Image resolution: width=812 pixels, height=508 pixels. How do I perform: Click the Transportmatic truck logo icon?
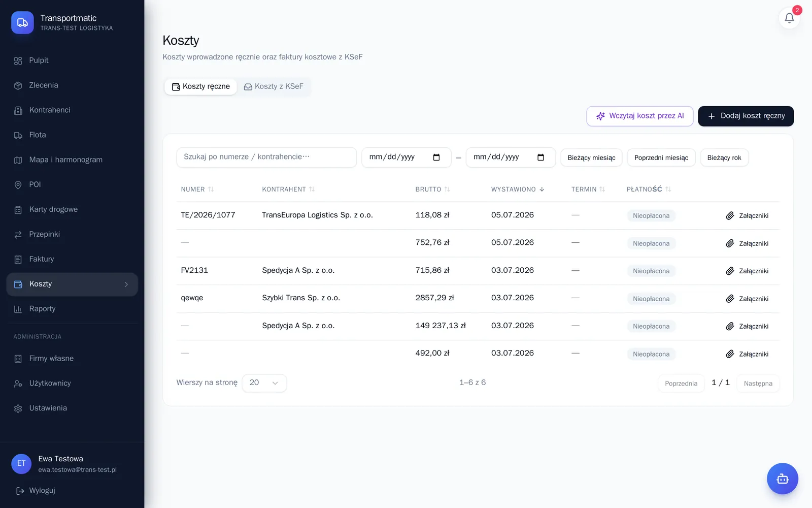[22, 22]
